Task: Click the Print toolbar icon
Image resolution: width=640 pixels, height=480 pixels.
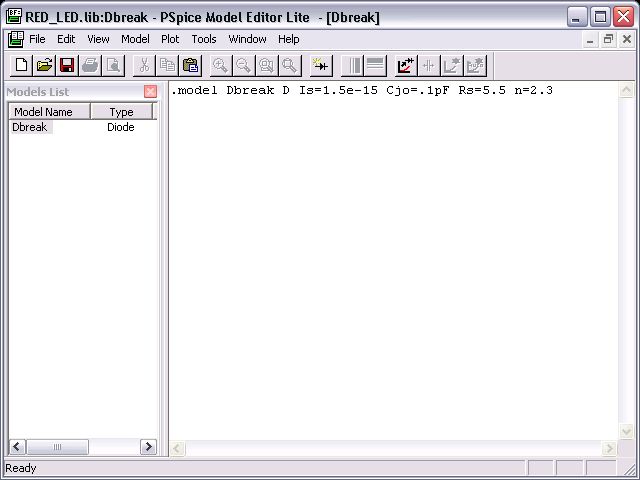Action: click(x=90, y=65)
